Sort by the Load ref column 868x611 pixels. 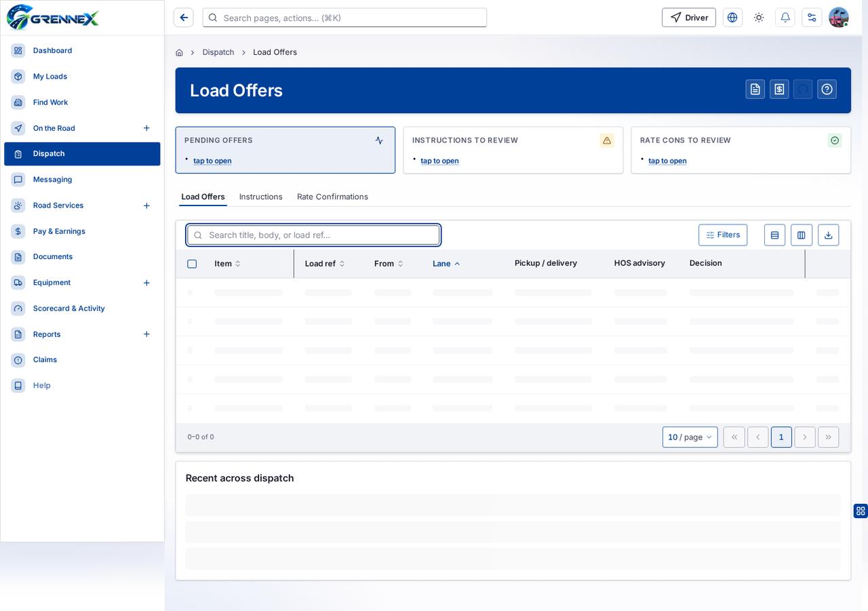point(325,264)
